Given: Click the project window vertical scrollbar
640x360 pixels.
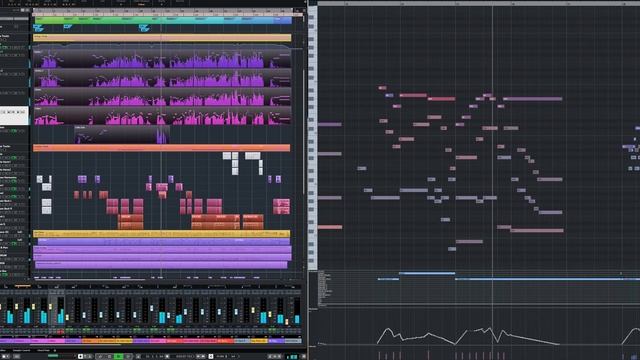Looking at the screenshot, I should click(x=304, y=131).
